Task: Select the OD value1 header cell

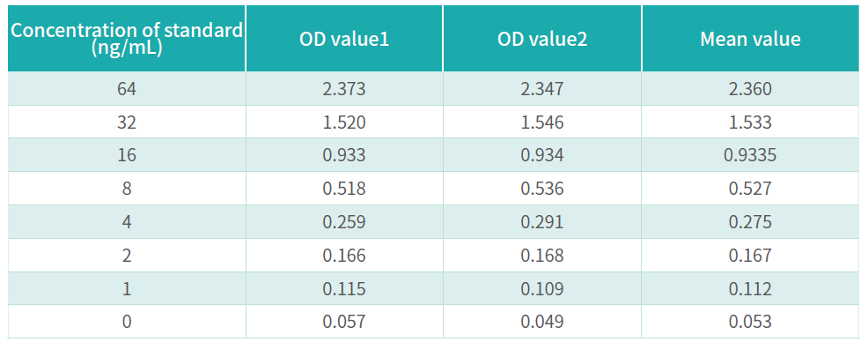Action: click(x=344, y=39)
